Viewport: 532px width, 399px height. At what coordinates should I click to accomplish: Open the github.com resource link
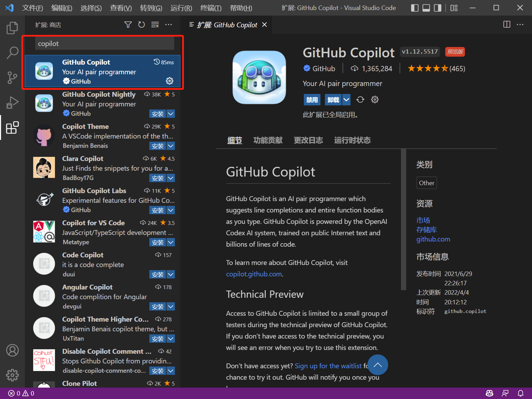point(433,239)
